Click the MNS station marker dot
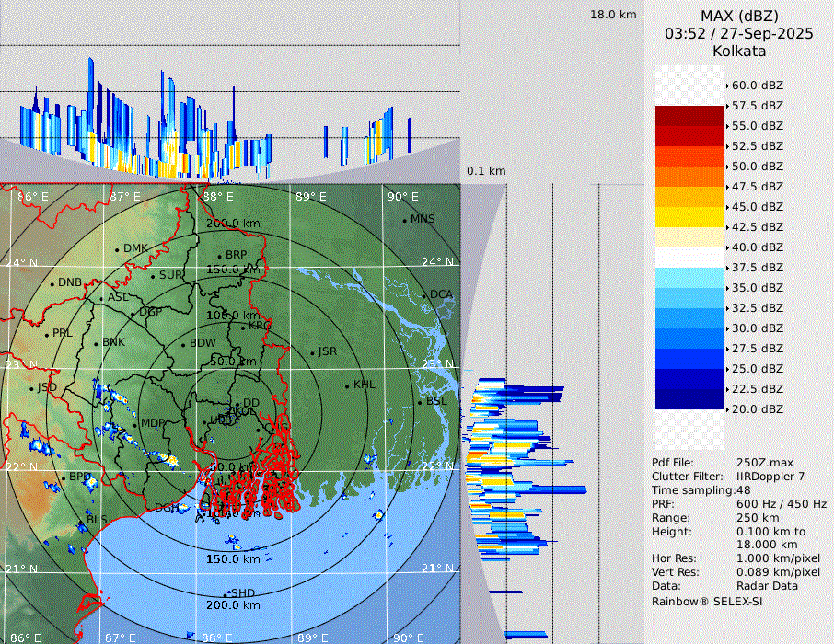834x644 pixels. (404, 220)
